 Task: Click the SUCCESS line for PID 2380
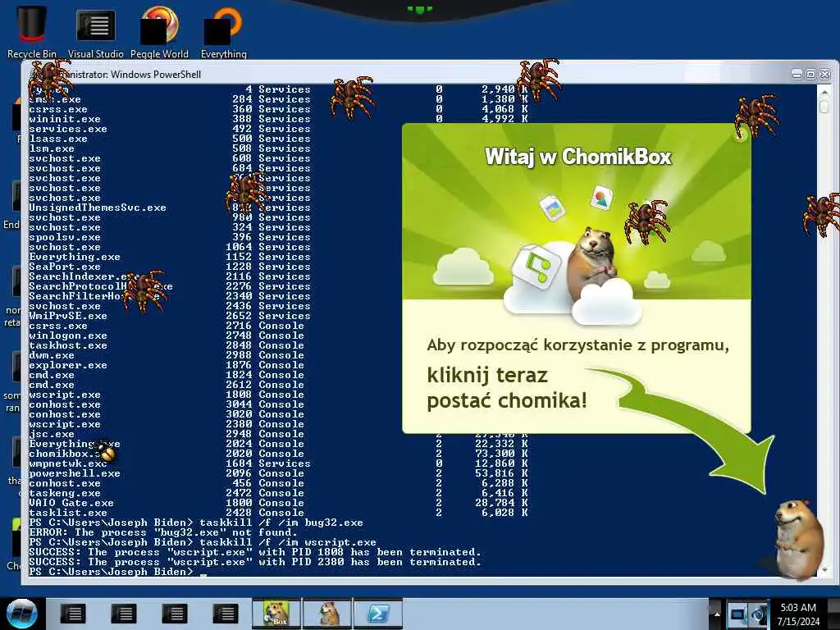[x=255, y=562]
